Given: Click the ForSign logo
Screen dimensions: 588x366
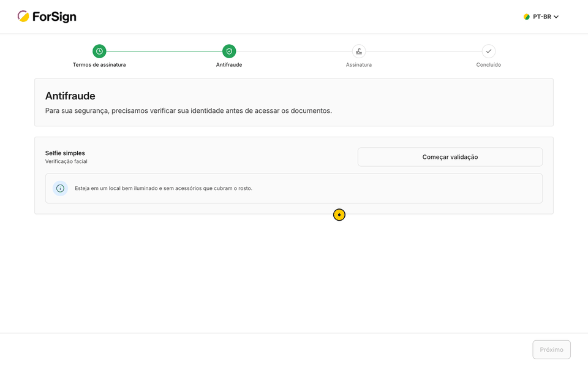Looking at the screenshot, I should tap(47, 17).
